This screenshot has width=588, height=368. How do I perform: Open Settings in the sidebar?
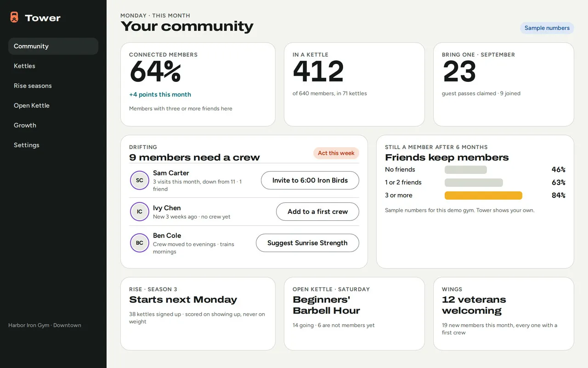[x=53, y=145]
